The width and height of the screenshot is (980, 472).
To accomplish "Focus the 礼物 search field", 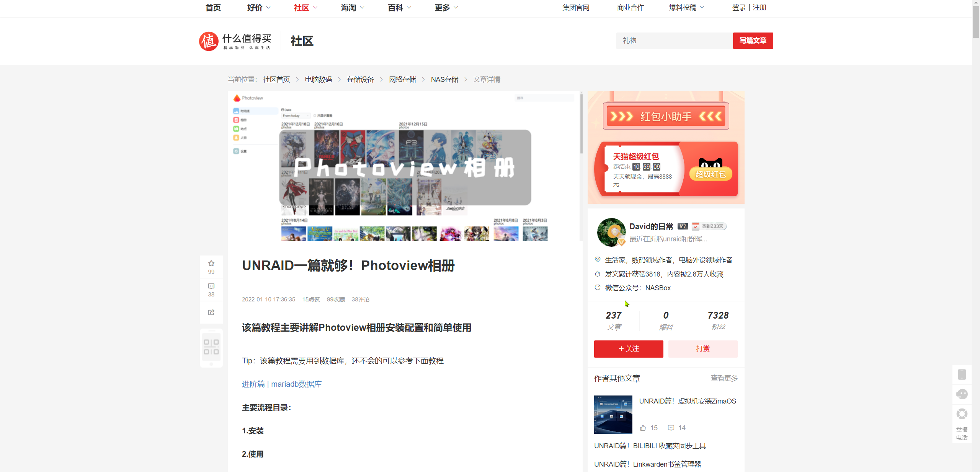I will point(674,41).
